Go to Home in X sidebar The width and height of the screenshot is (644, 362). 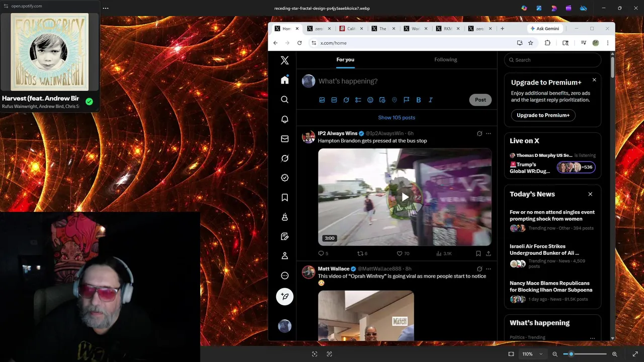pyautogui.click(x=285, y=80)
